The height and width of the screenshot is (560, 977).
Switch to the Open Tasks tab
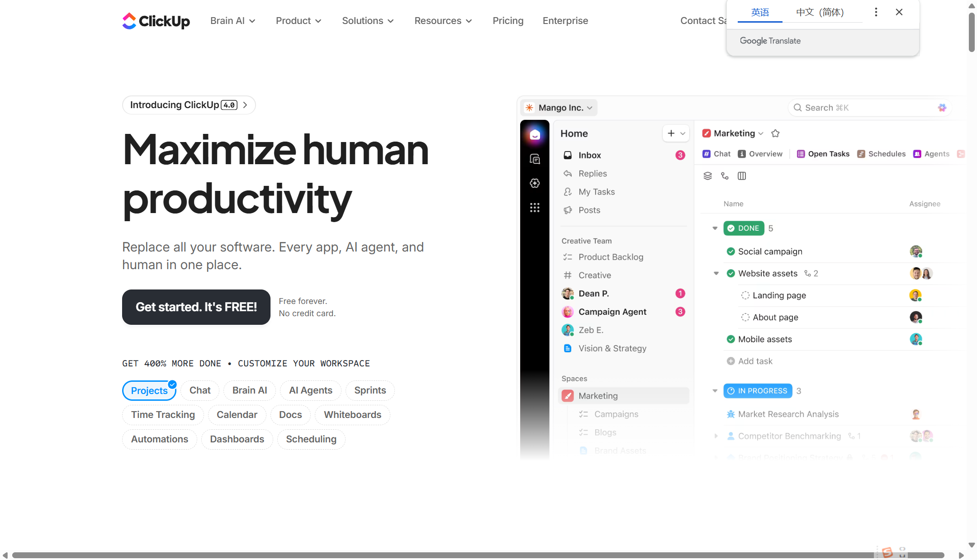point(823,154)
